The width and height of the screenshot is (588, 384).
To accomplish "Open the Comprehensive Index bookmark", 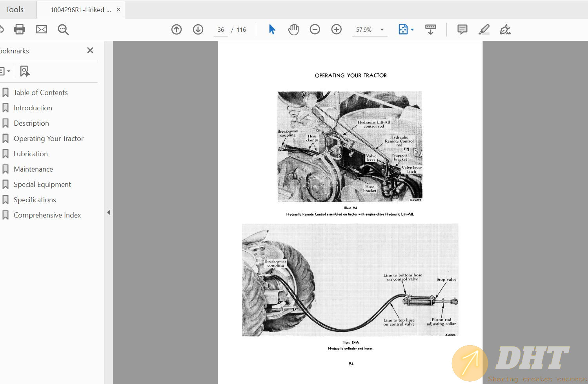I will 47,215.
